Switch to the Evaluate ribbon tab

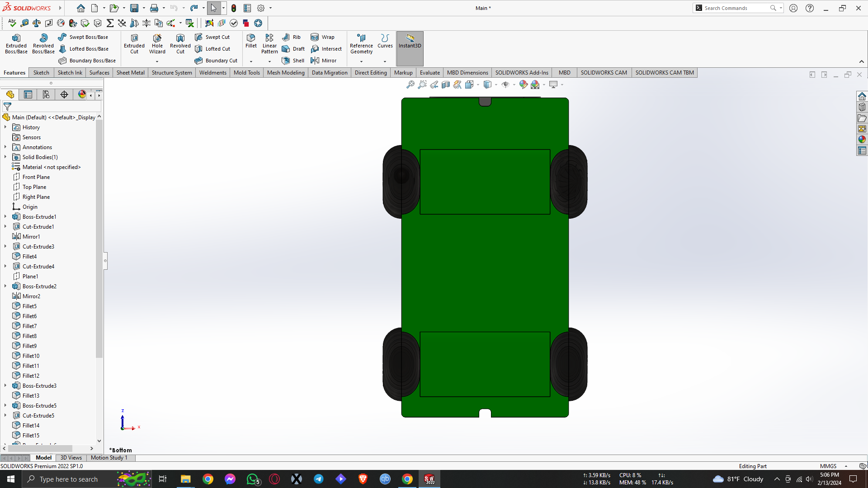coord(429,73)
